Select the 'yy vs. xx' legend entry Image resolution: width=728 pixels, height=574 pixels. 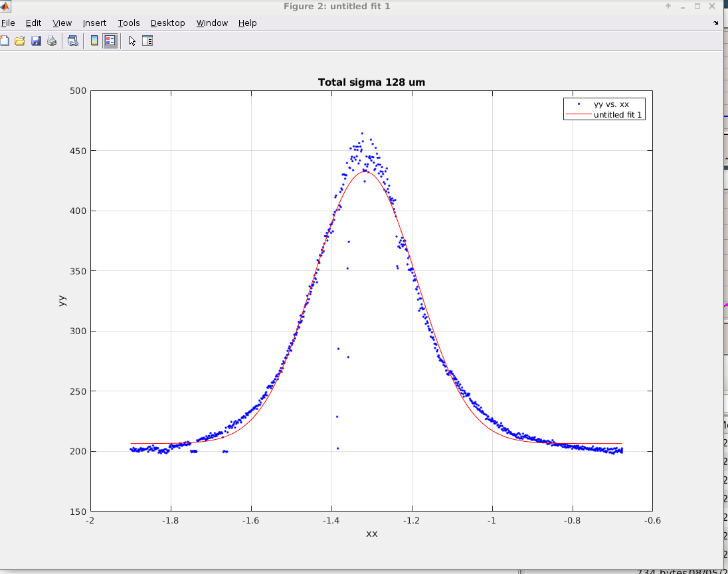point(611,104)
